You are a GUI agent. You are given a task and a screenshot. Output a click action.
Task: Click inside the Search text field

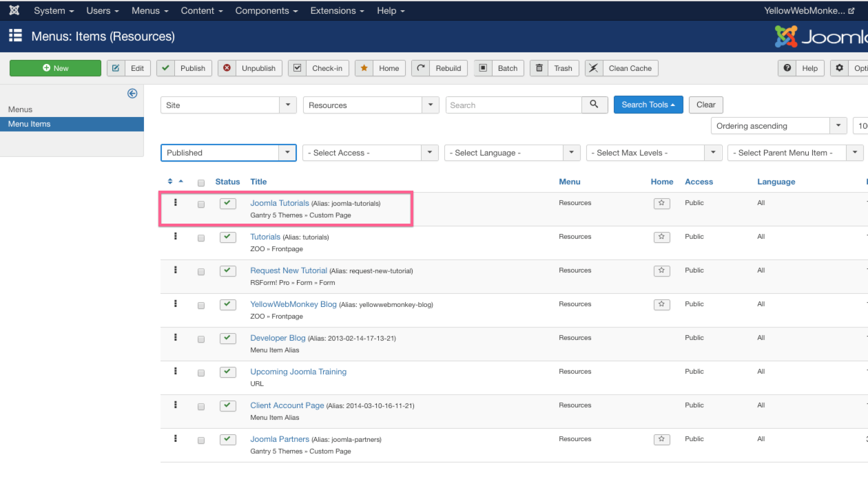coord(514,105)
